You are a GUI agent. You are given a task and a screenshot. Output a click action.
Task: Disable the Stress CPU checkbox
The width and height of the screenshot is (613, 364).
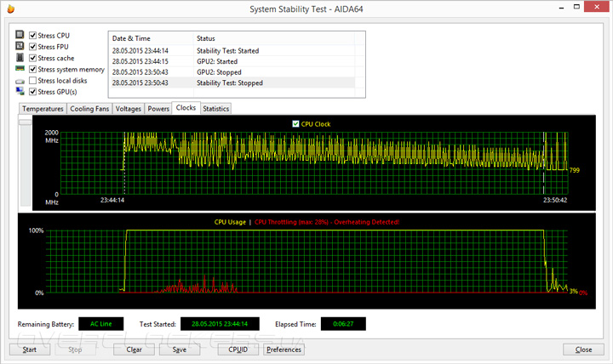pos(33,36)
